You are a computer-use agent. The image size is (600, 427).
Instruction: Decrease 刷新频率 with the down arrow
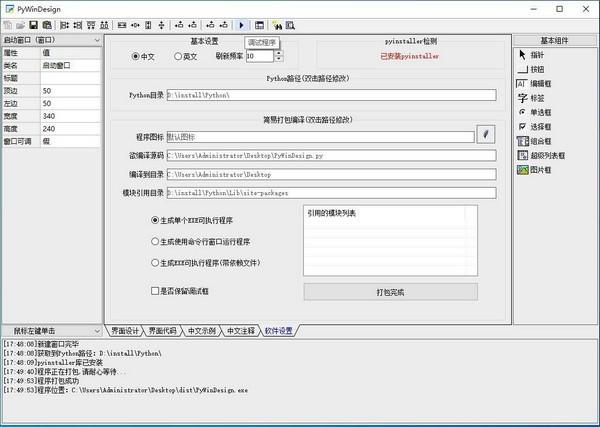coord(279,59)
